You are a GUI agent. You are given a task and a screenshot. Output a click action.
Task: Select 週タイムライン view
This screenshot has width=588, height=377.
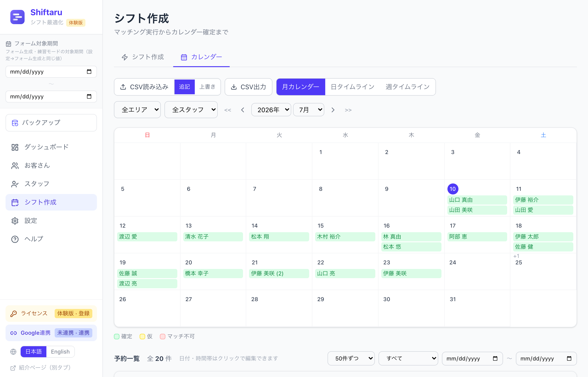(407, 87)
